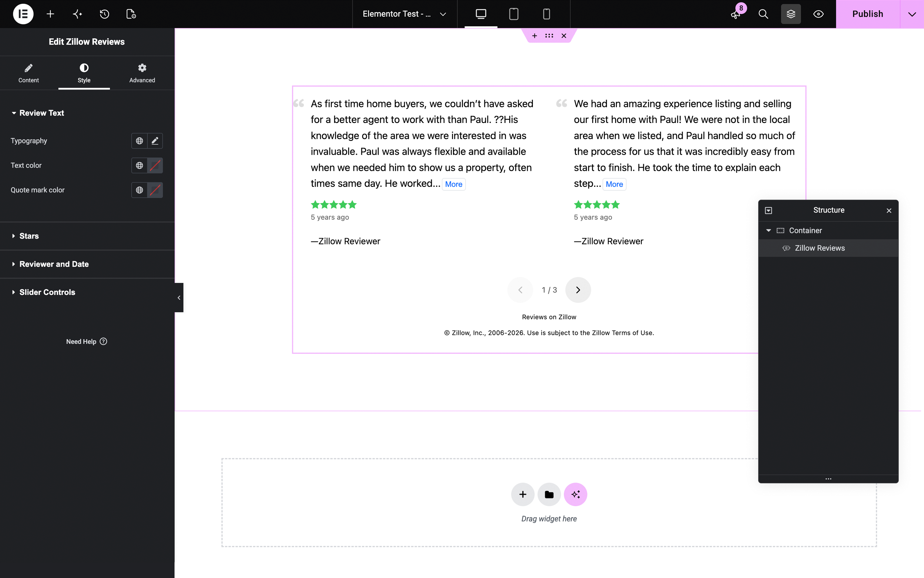Open the Elementor AI sparkle tool in top bar
Screen dimensions: 924x578
[x=78, y=14]
